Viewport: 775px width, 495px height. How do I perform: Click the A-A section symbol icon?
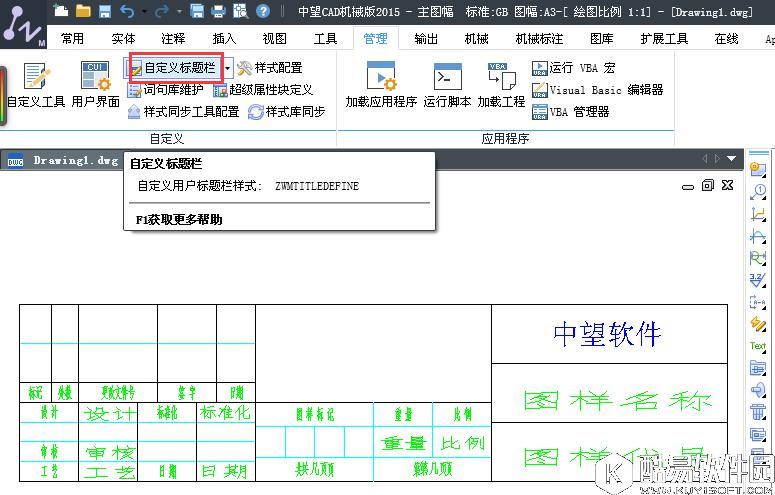pyautogui.click(x=758, y=302)
